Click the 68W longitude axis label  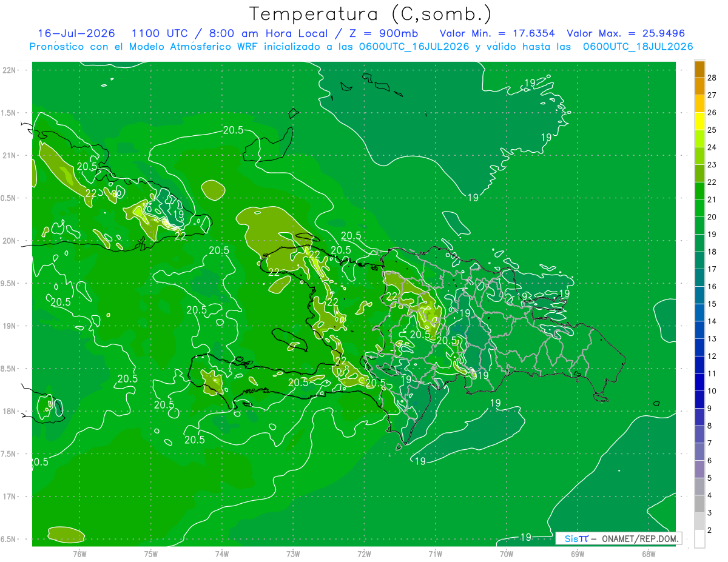(x=649, y=554)
